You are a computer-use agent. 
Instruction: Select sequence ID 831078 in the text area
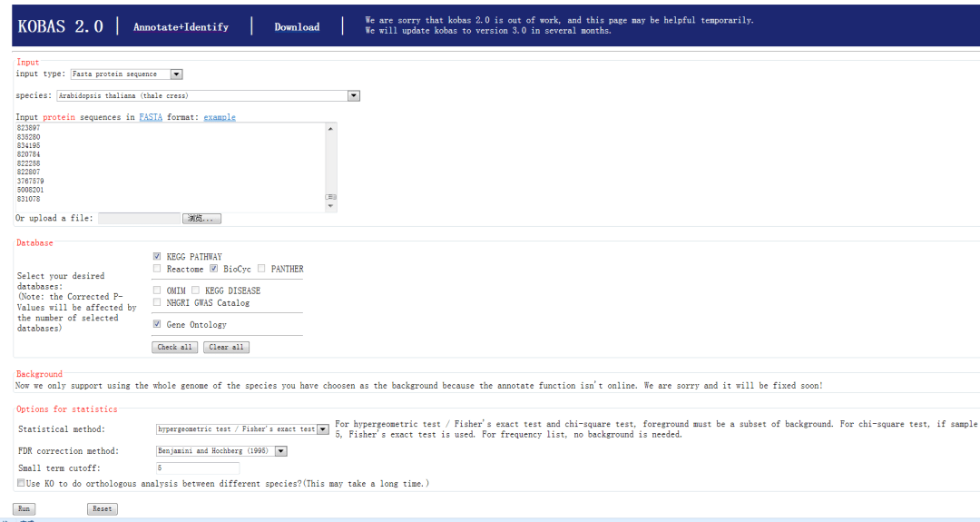pyautogui.click(x=29, y=199)
